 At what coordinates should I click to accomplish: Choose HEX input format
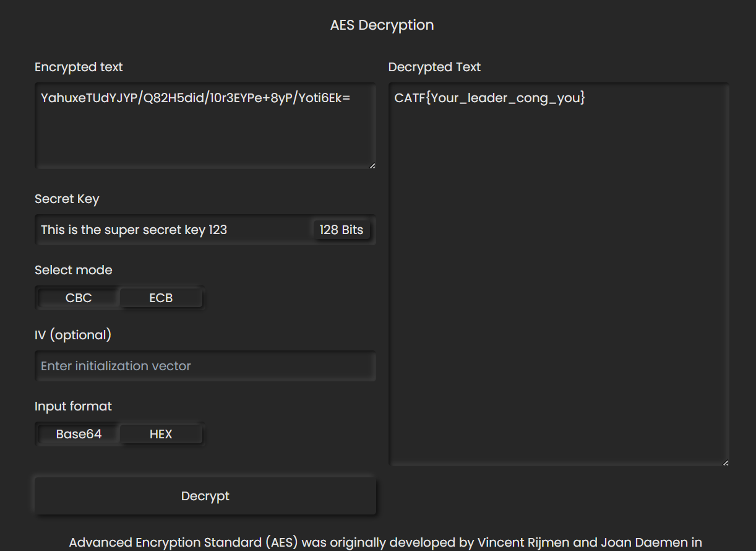click(x=161, y=434)
